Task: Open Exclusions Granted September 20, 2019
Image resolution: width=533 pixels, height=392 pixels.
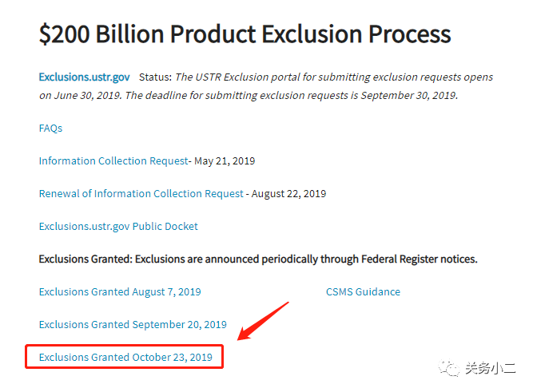Action: (x=133, y=324)
